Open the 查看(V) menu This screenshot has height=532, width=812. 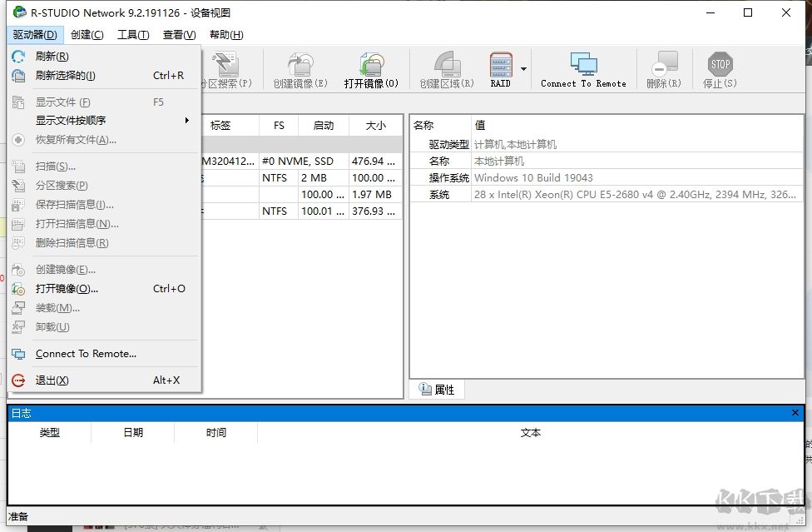pos(179,35)
